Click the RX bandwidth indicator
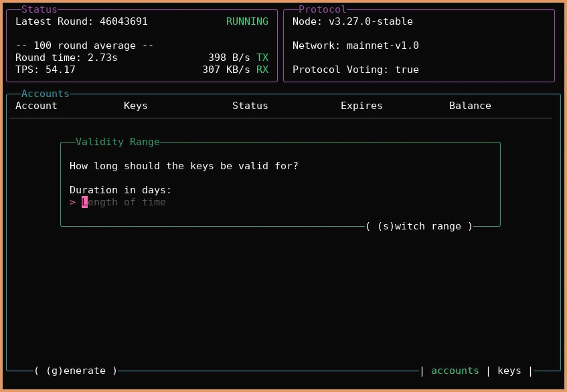The image size is (567, 392). (x=234, y=69)
